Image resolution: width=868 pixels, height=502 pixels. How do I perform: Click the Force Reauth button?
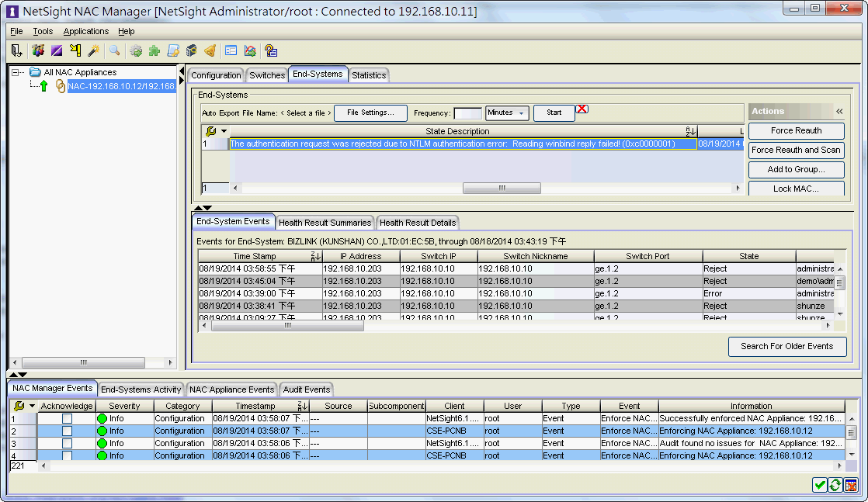[x=796, y=130]
